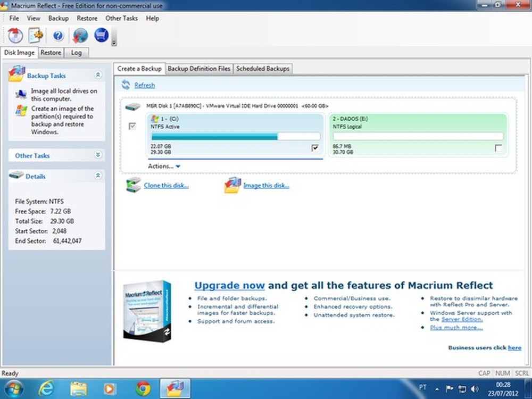Open the Other Tasks menu
This screenshot has width=532, height=399.
point(121,18)
